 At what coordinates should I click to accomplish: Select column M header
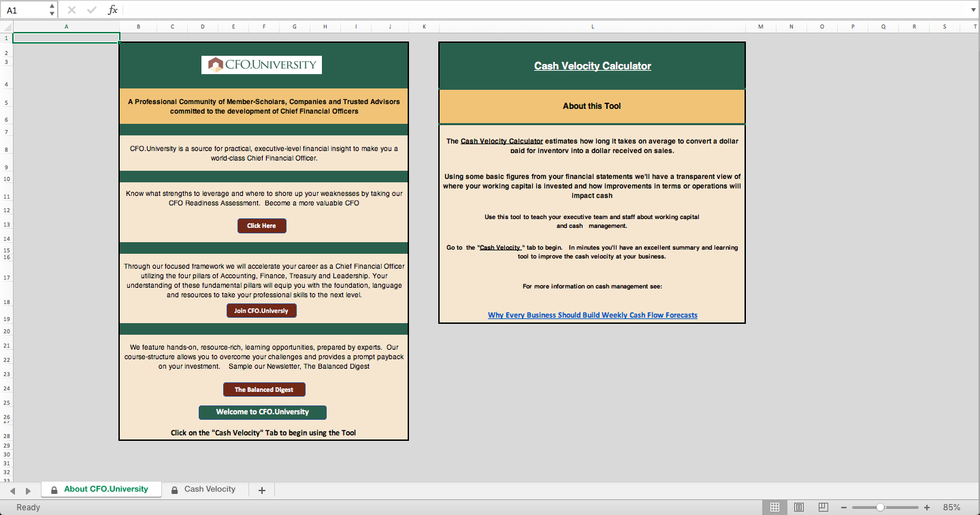(x=761, y=27)
